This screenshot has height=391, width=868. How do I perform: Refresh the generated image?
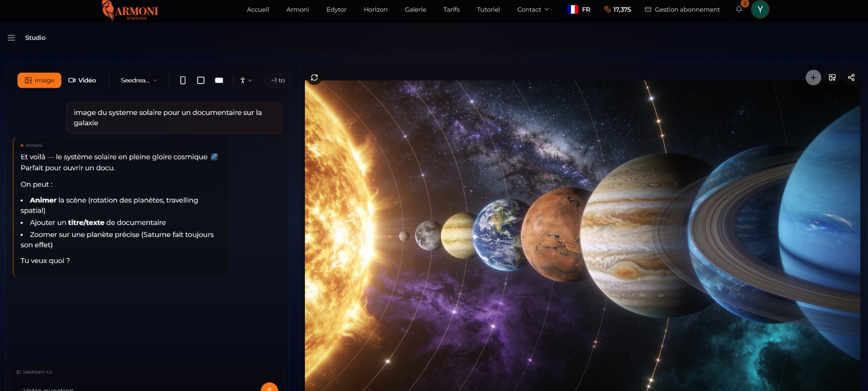click(314, 78)
